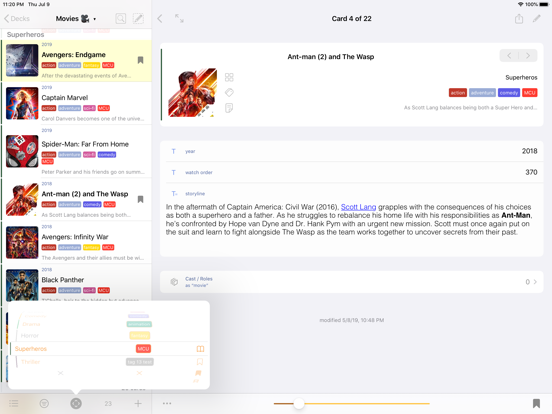Toggle bookmark on Ant-man and The Wasp row
The height and width of the screenshot is (414, 552).
click(x=140, y=200)
